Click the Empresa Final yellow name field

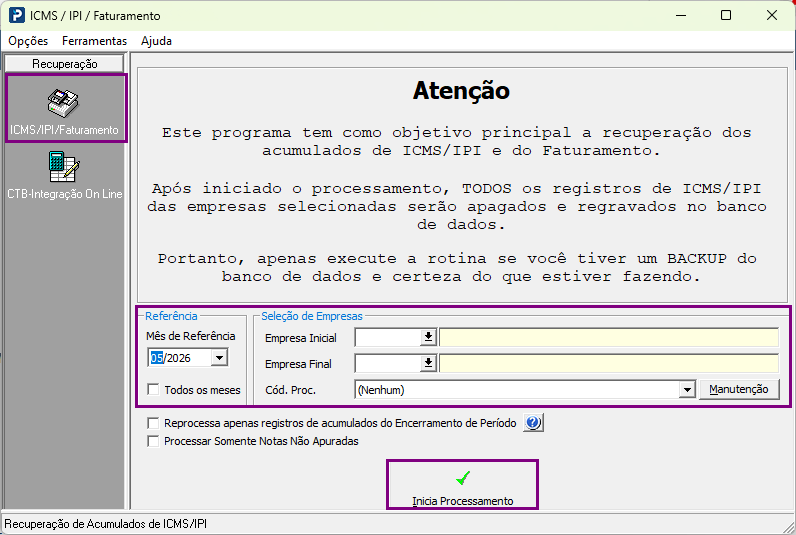pos(608,363)
